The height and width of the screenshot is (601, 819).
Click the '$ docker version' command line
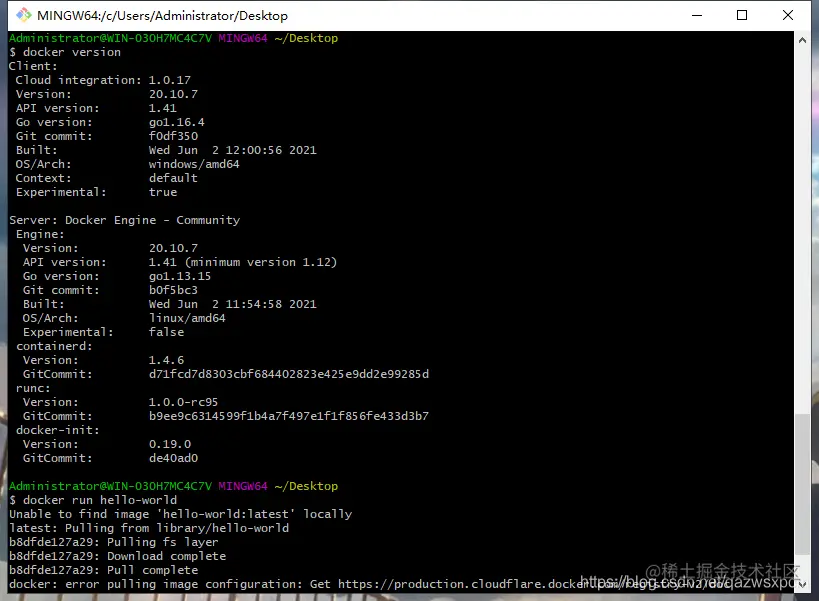coord(65,52)
